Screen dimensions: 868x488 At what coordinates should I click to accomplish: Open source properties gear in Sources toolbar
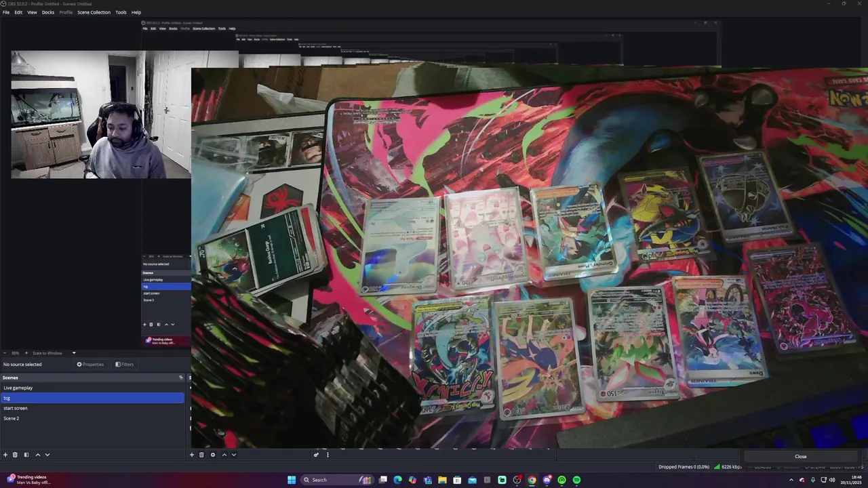213,455
